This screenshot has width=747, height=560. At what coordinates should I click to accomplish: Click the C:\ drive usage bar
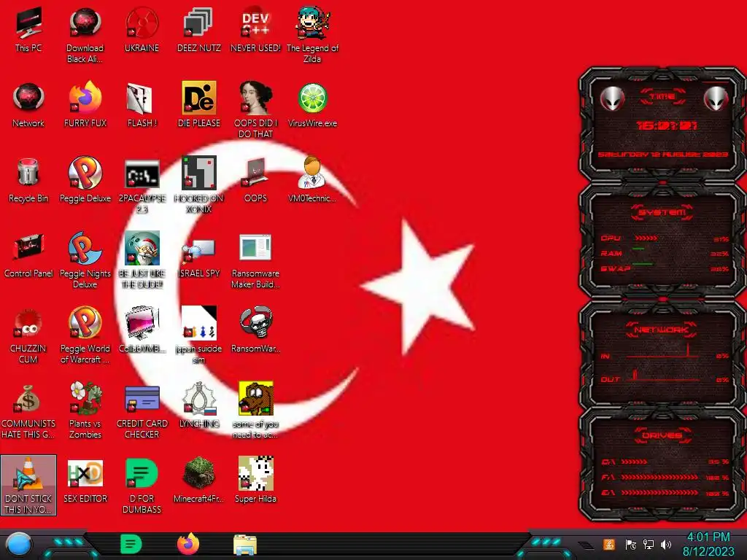point(634,462)
